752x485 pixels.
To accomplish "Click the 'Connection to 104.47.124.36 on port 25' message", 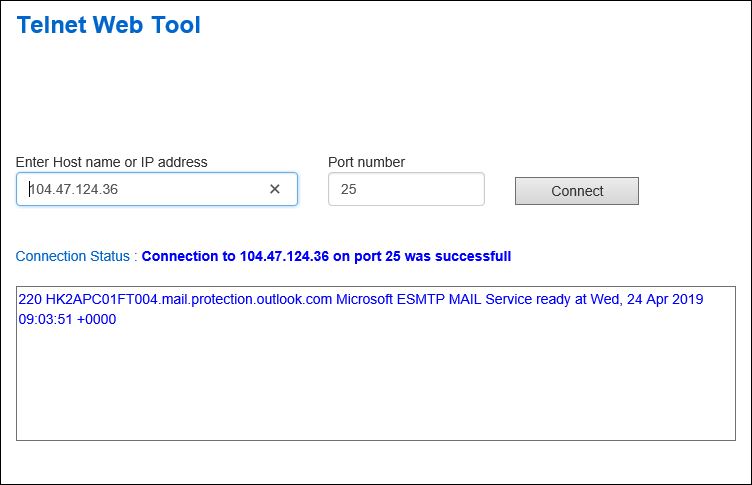I will coord(326,256).
